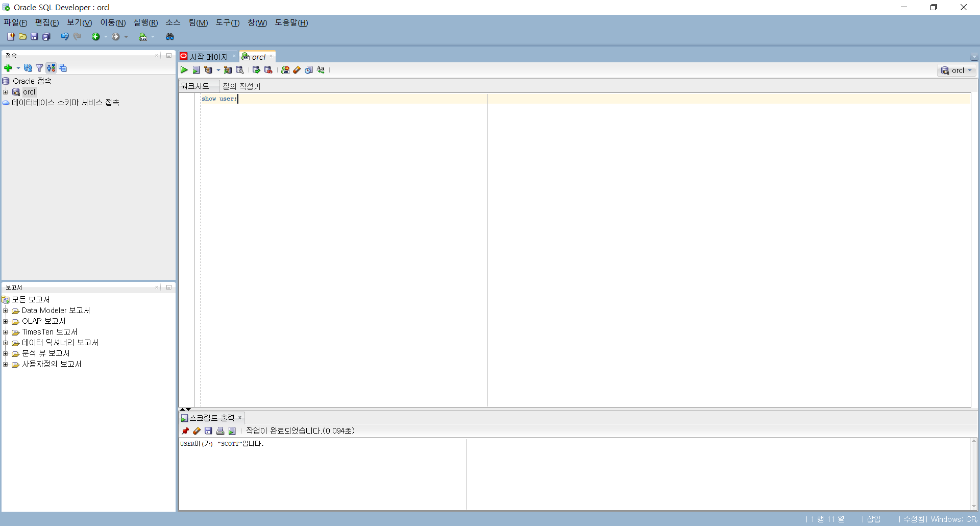Switch to 질의 작성기 tab
Viewport: 980px width, 526px height.
click(241, 86)
